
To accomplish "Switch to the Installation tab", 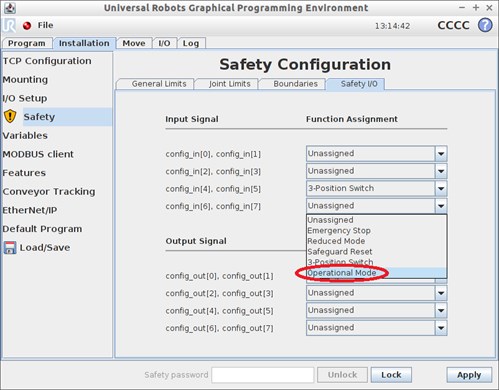I will [84, 43].
